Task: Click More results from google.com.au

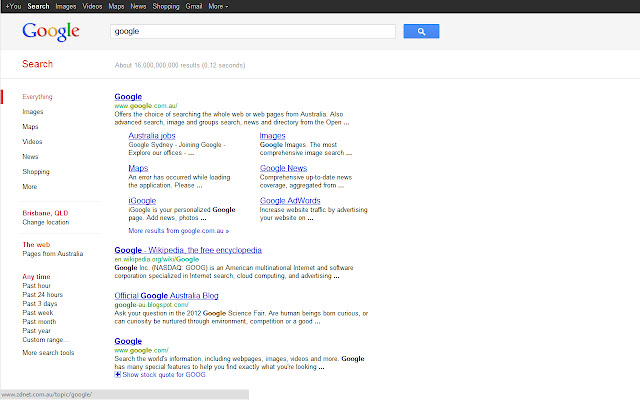Action: tap(179, 231)
